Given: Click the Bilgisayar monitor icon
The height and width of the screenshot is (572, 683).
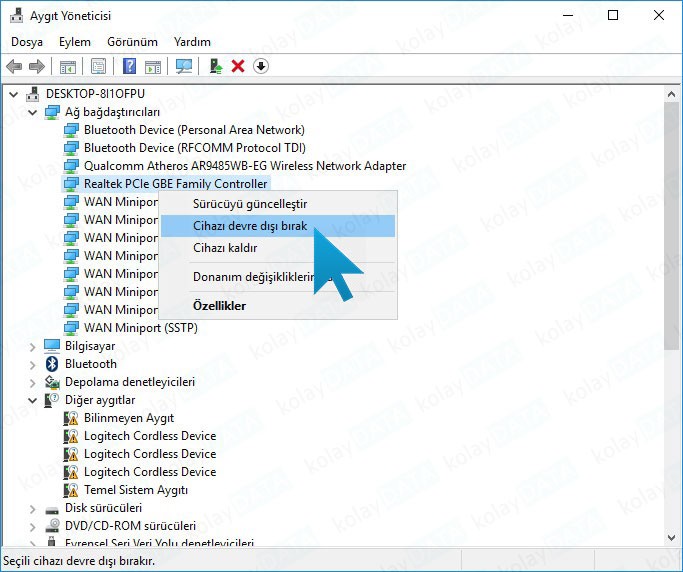Looking at the screenshot, I should (x=52, y=346).
